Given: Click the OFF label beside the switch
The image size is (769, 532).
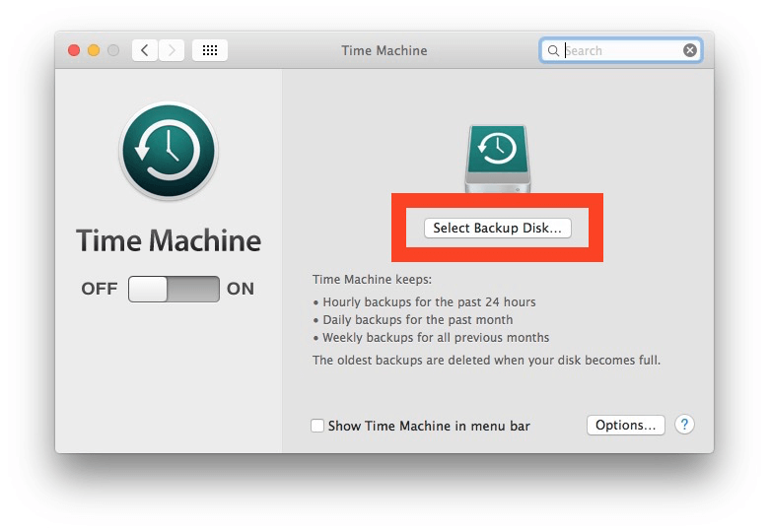Looking at the screenshot, I should click(x=100, y=289).
